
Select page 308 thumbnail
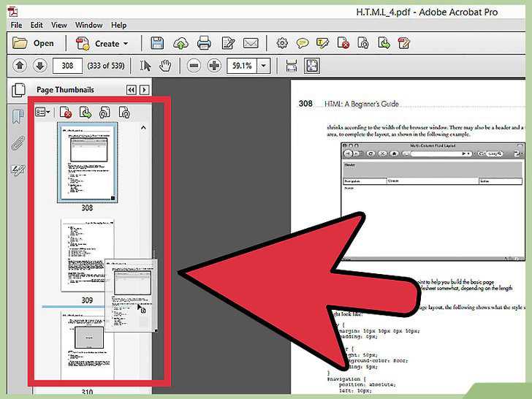click(x=87, y=162)
